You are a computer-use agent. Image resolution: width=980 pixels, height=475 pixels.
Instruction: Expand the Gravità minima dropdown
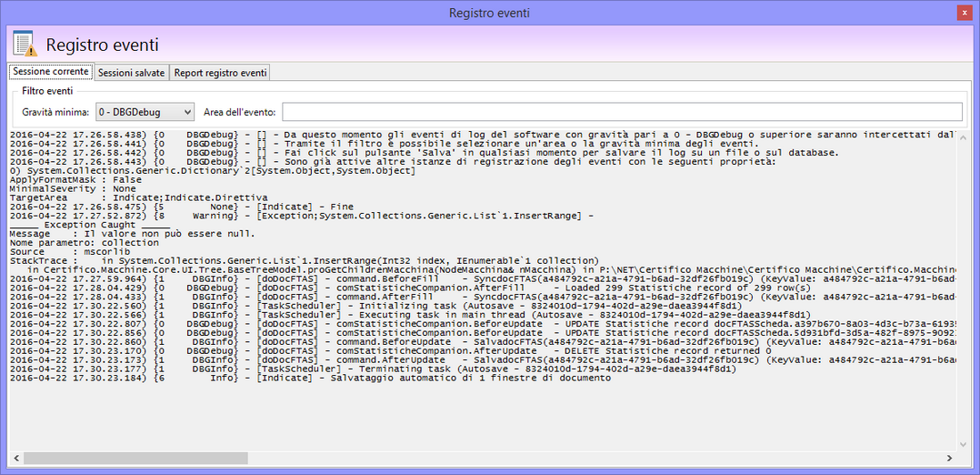(x=145, y=112)
